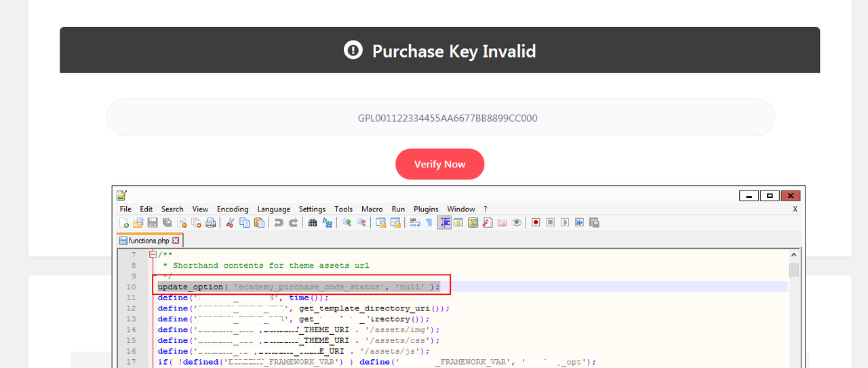Open the Search menu

tap(172, 209)
